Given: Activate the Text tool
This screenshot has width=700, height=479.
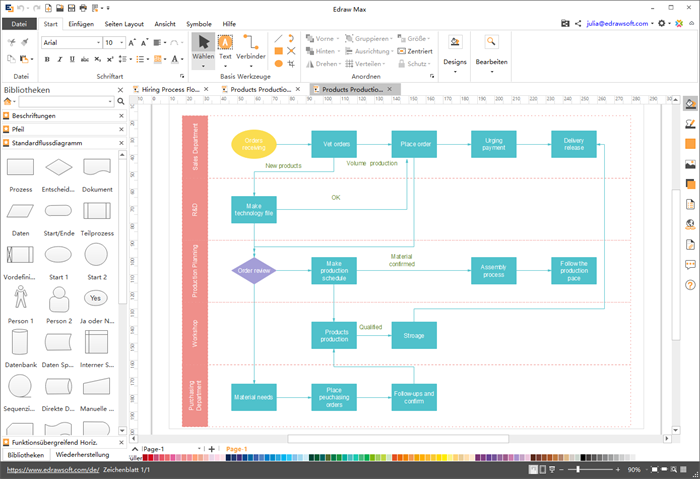Looking at the screenshot, I should click(x=225, y=46).
